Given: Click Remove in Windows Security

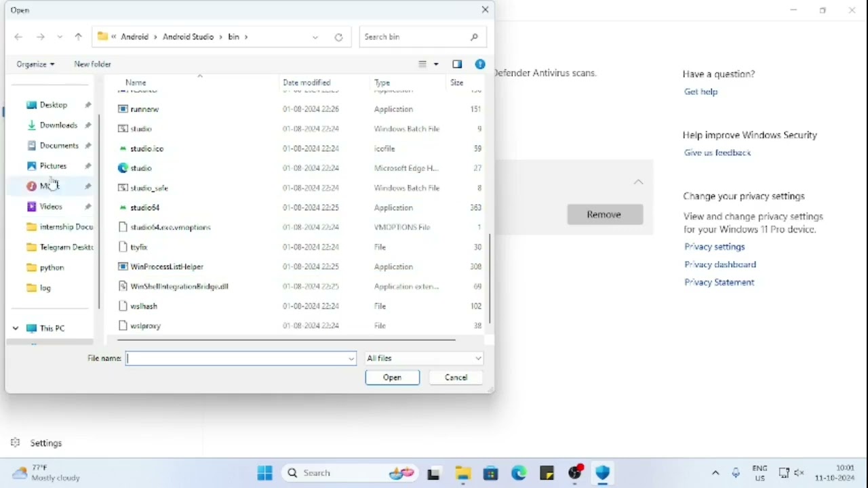Looking at the screenshot, I should (x=604, y=214).
